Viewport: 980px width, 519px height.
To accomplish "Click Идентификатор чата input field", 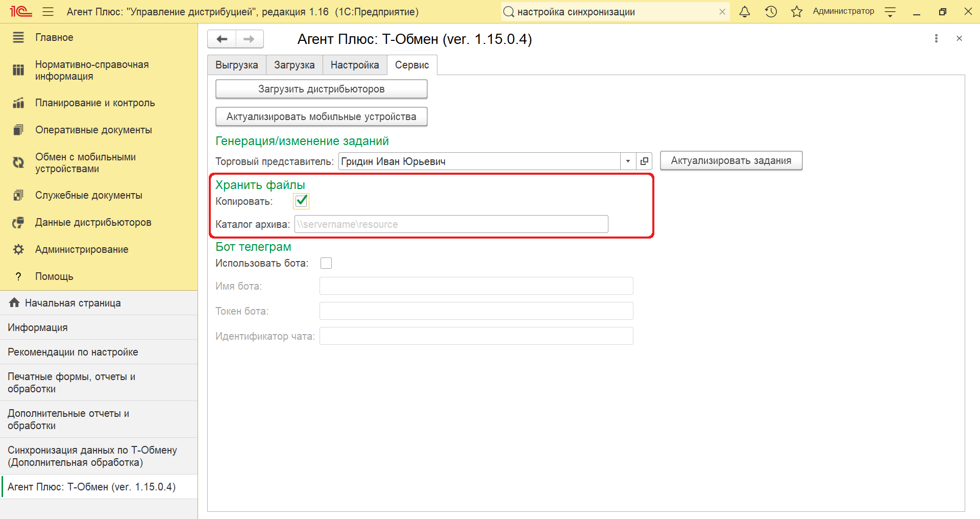I will (x=476, y=336).
